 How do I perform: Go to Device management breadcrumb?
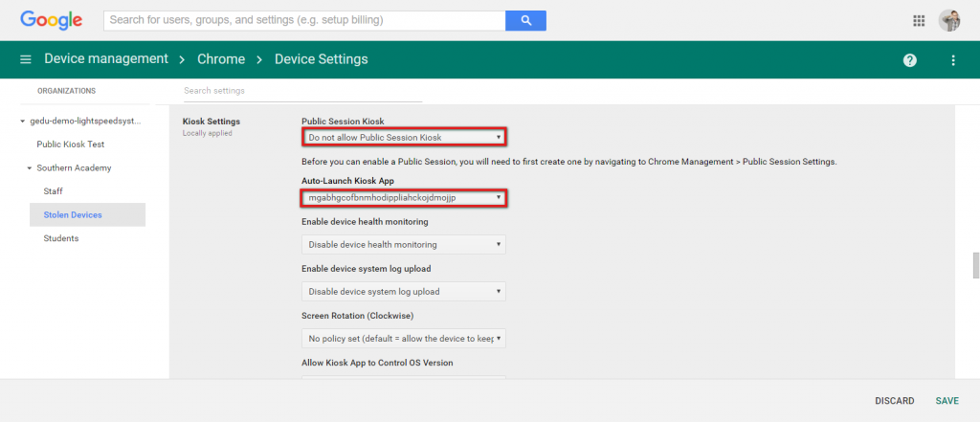(x=106, y=58)
